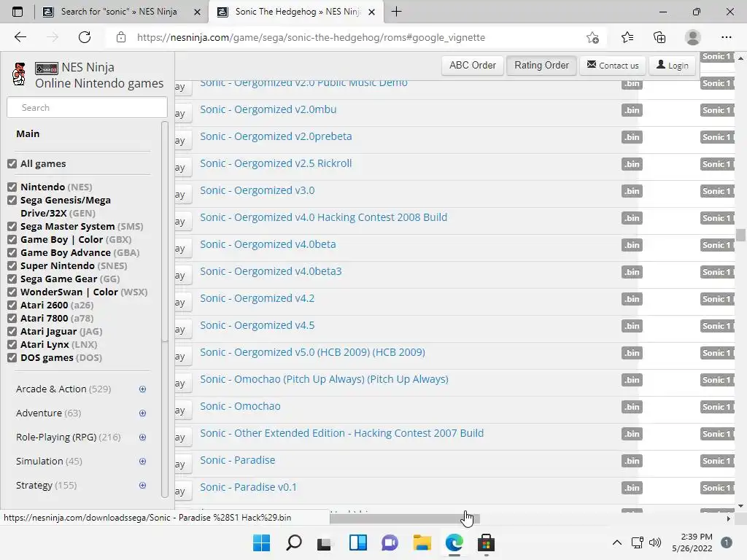Open Sonic - Oergomized v2.5 Rickroll link

coord(276,163)
